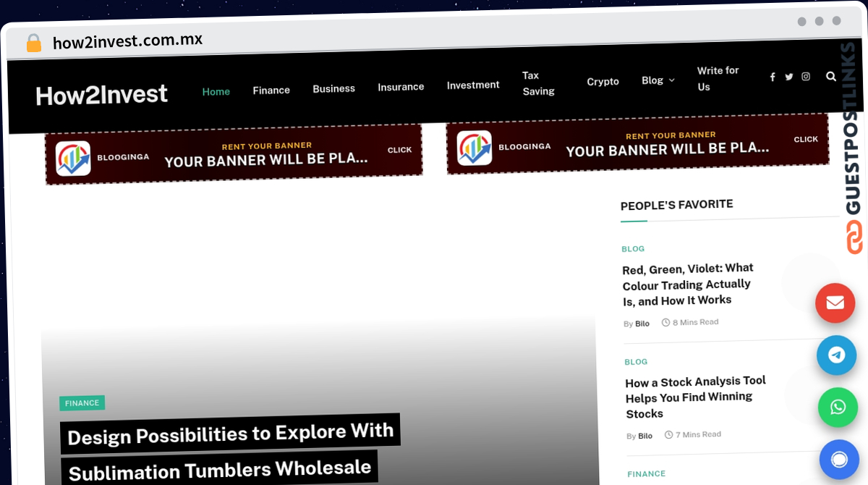868x485 pixels.
Task: Click the orange chain link icon
Action: (854, 237)
